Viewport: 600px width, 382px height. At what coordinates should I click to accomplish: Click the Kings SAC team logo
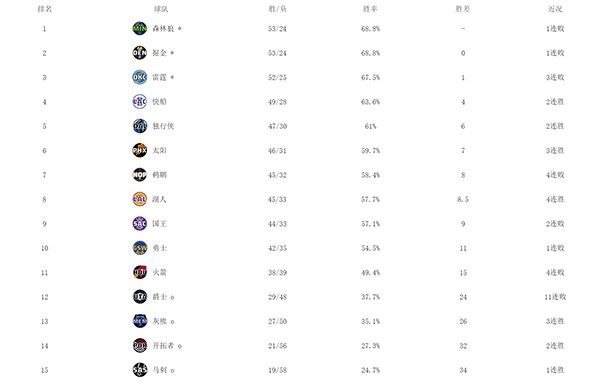coord(140,224)
